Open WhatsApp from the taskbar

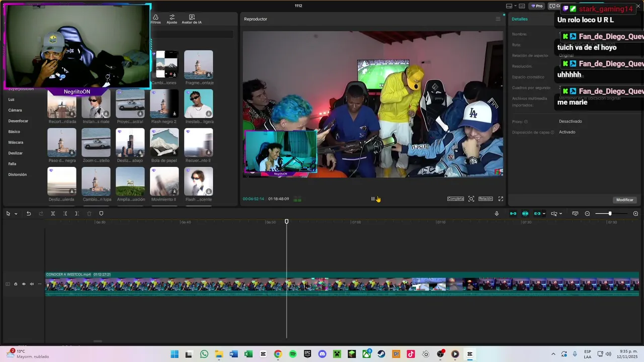(204, 354)
